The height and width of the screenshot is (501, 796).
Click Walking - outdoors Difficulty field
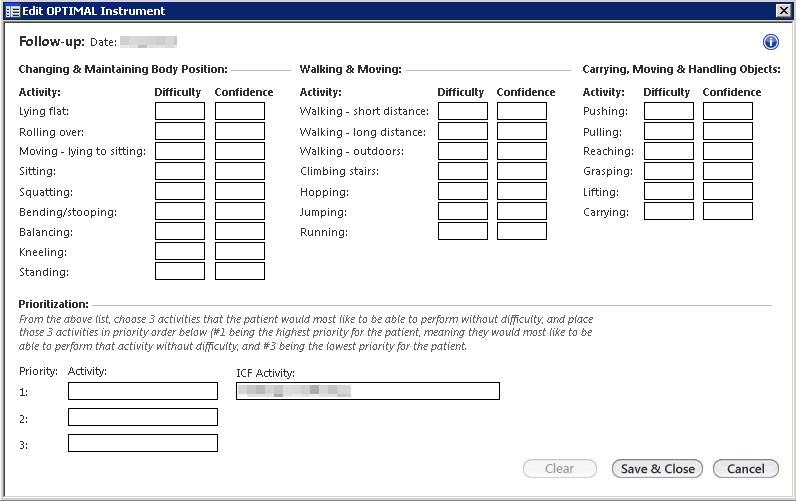pos(463,151)
